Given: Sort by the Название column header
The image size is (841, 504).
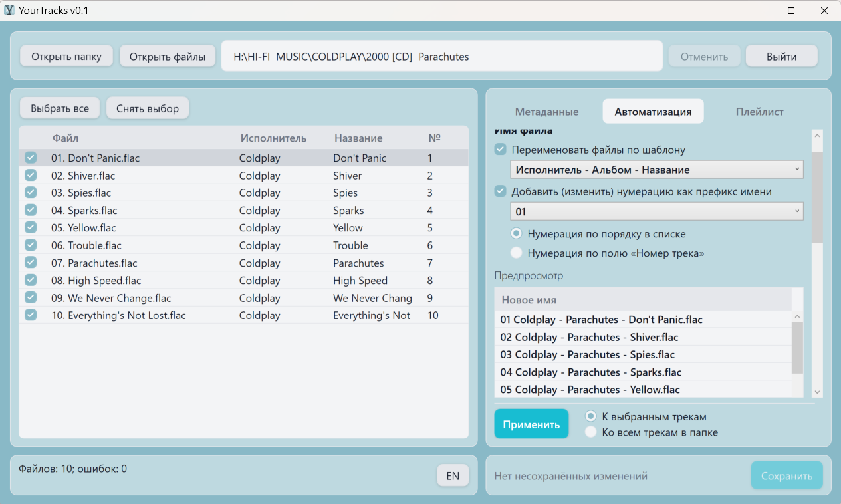Looking at the screenshot, I should (358, 138).
